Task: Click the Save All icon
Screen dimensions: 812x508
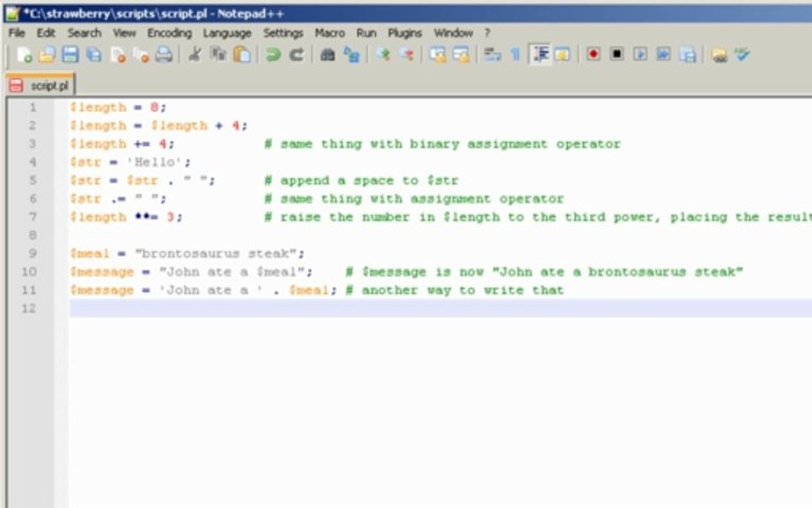Action: (94, 54)
